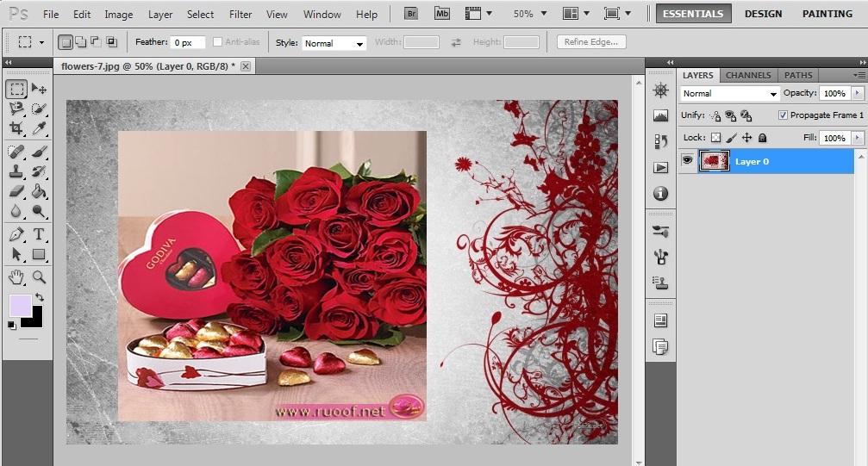Click the Refine Edge button
Image resolution: width=868 pixels, height=466 pixels.
(x=591, y=42)
